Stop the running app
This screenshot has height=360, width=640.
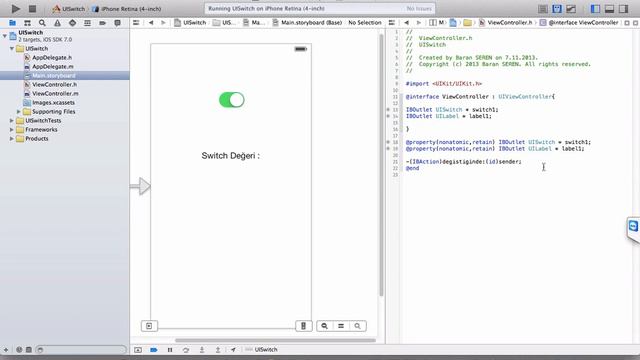(33, 8)
